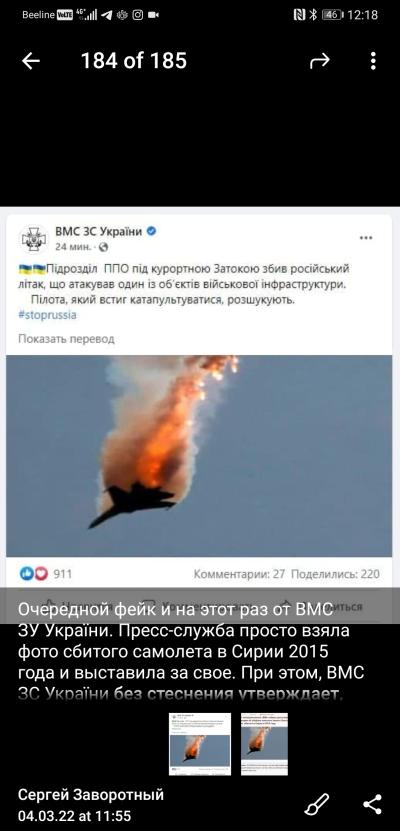Image resolution: width=400 pixels, height=831 pixels.
Task: Tap the back arrow icon
Action: coord(31,61)
